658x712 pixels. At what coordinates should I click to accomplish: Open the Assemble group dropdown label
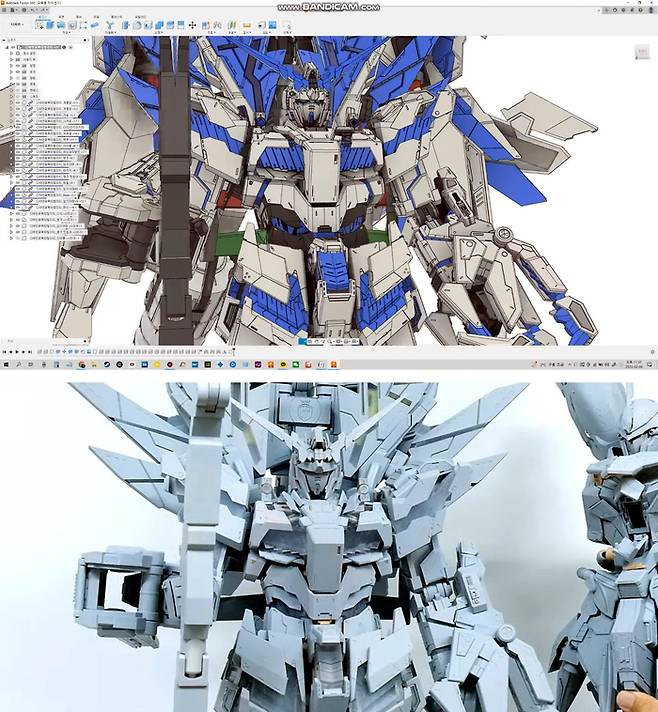point(210,32)
